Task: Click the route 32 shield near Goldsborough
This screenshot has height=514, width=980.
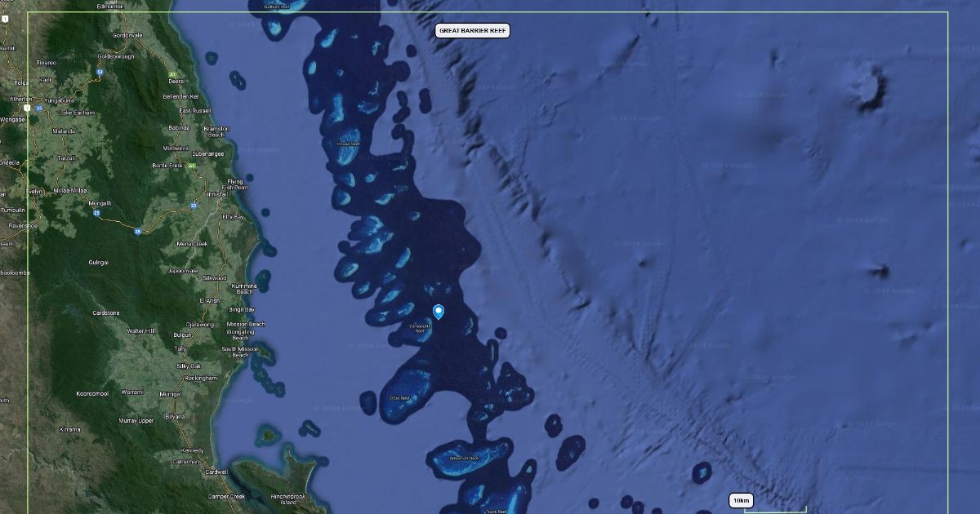Action: click(100, 72)
